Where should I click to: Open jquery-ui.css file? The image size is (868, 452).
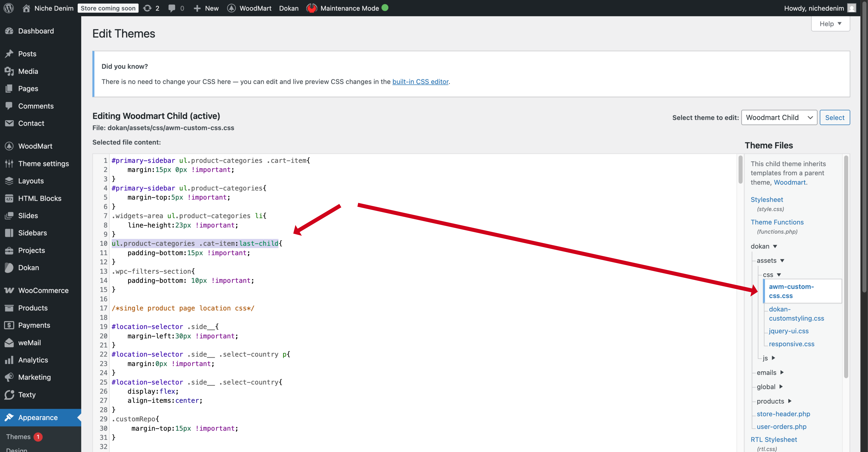[788, 331]
